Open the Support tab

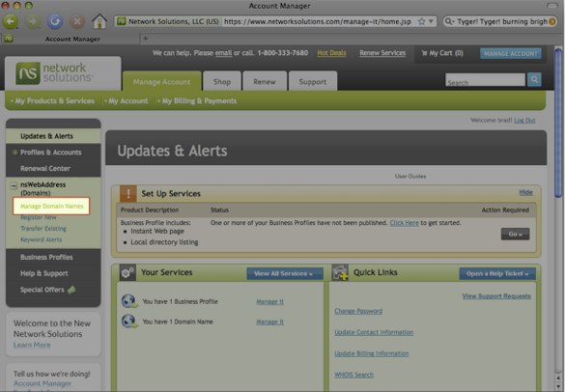[x=312, y=81]
